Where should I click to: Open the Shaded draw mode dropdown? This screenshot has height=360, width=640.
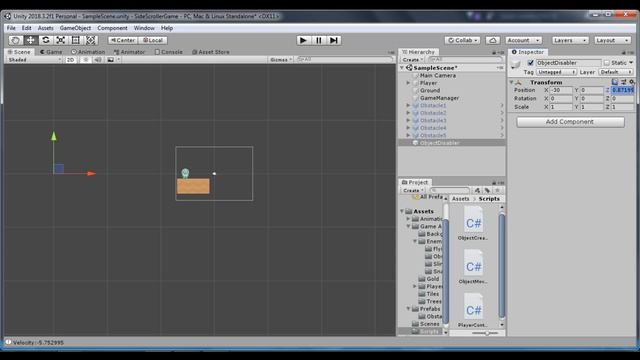click(34, 60)
